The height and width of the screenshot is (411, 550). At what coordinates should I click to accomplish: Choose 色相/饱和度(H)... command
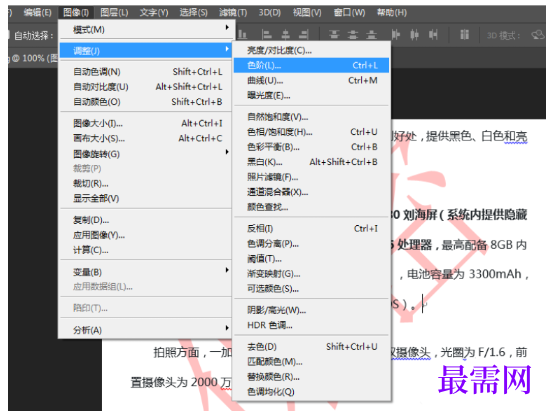[x=311, y=132]
